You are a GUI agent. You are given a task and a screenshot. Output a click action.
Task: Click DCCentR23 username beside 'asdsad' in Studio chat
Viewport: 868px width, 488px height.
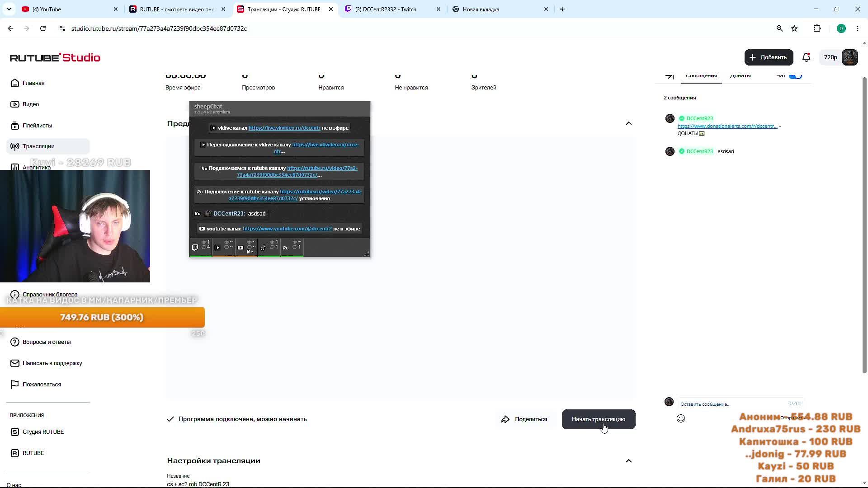point(699,151)
